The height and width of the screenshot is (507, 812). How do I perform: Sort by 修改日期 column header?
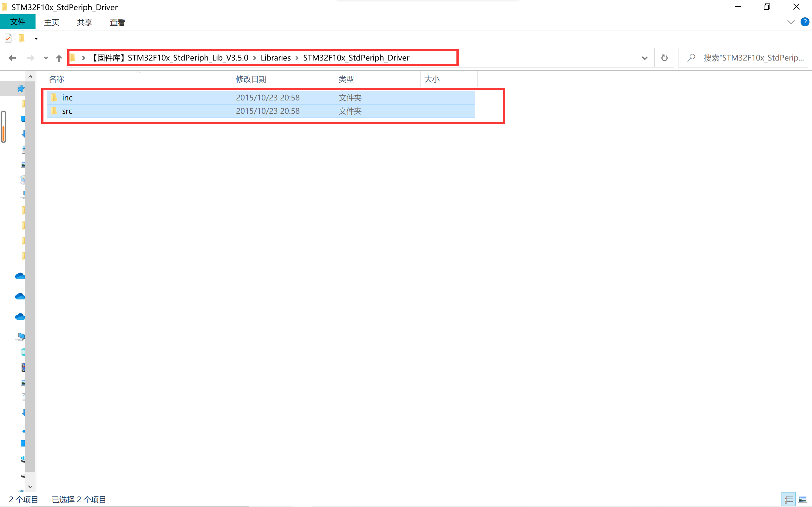pos(251,79)
